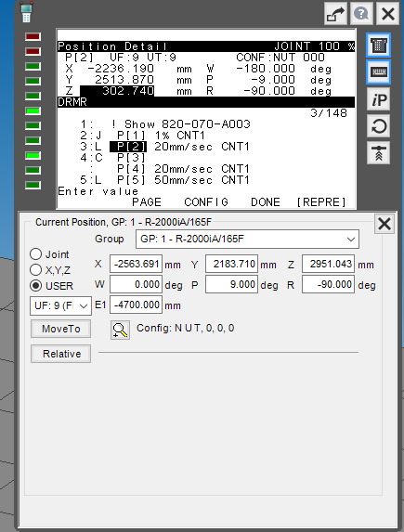Open the UF: 9 user frame dropdown
404x532 pixels.
coord(60,305)
